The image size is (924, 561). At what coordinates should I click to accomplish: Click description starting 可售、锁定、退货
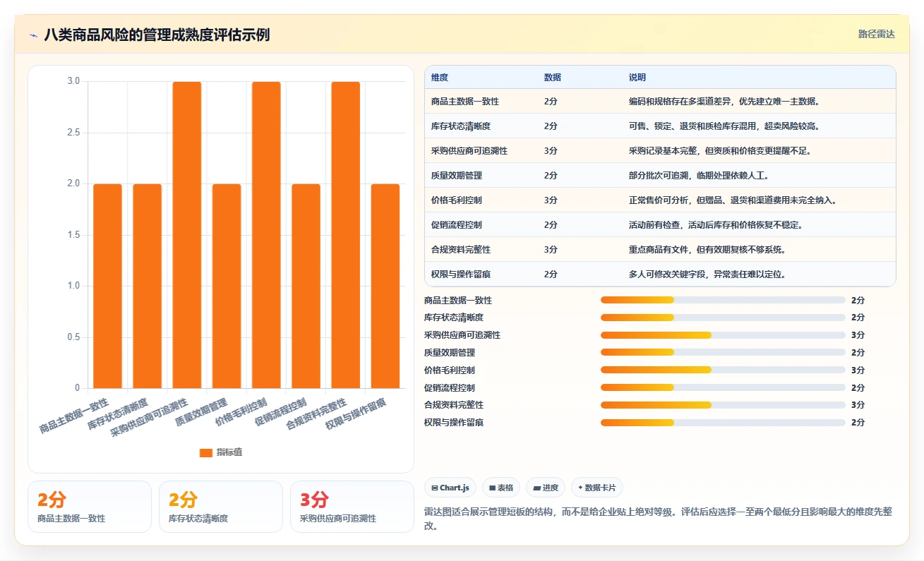[724, 126]
